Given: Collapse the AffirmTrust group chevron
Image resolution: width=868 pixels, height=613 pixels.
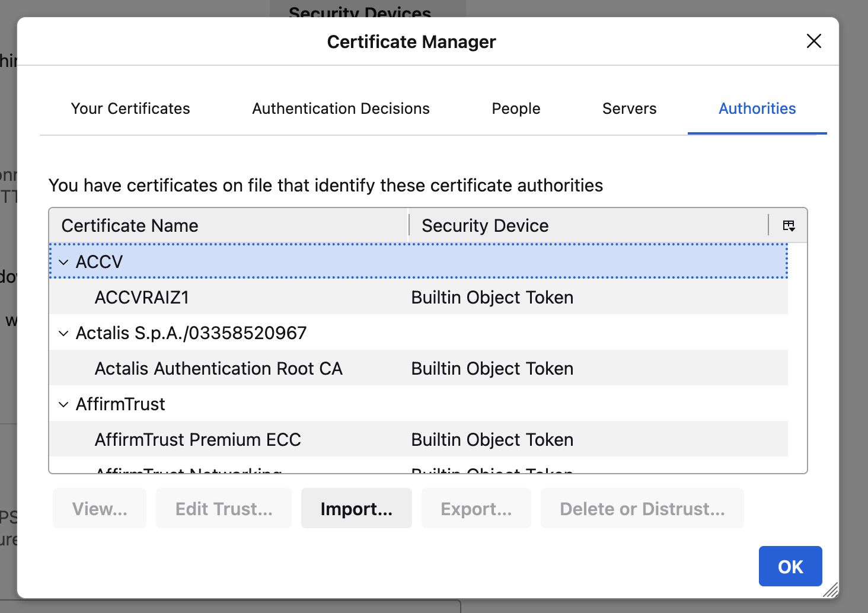Looking at the screenshot, I should [x=63, y=404].
